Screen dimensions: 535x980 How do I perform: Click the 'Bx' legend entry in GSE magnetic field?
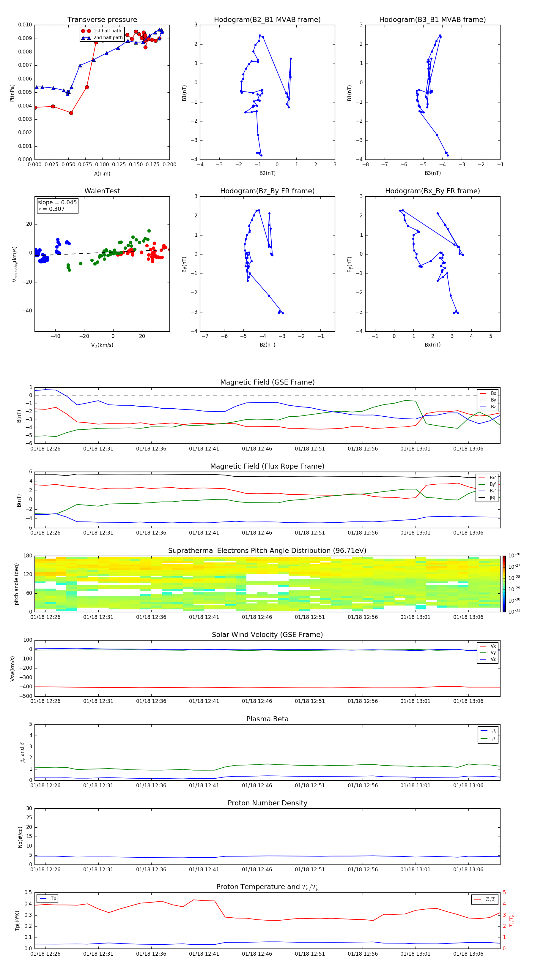pyautogui.click(x=488, y=393)
